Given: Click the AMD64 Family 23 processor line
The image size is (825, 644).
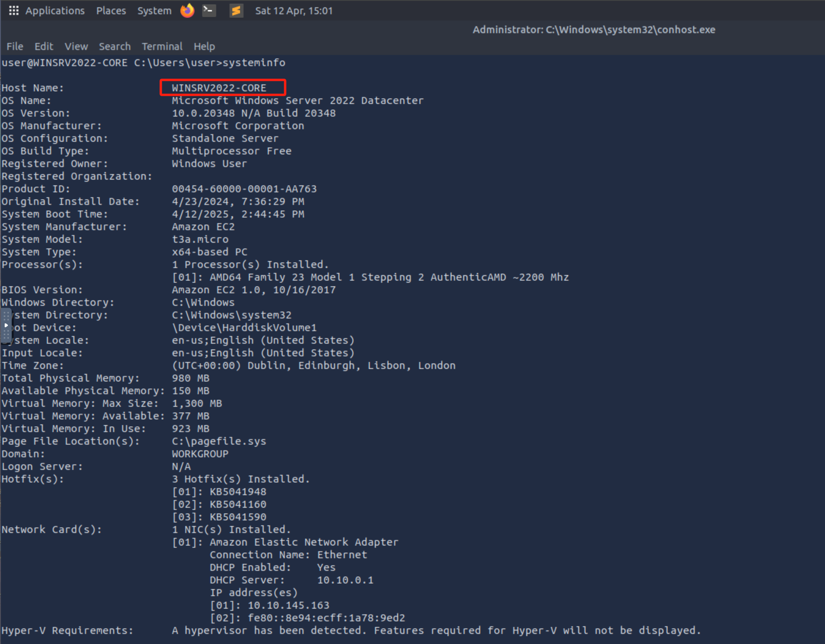Looking at the screenshot, I should click(370, 277).
